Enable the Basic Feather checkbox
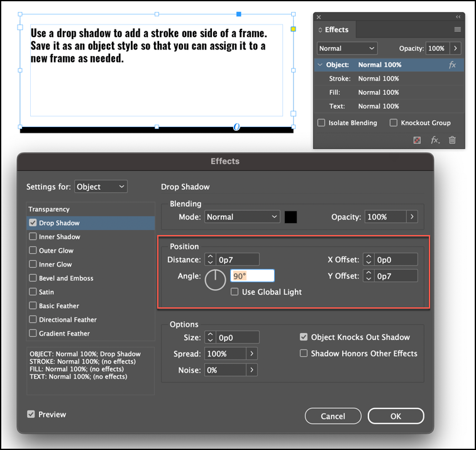Screen dimensions: 476x450 coord(33,305)
